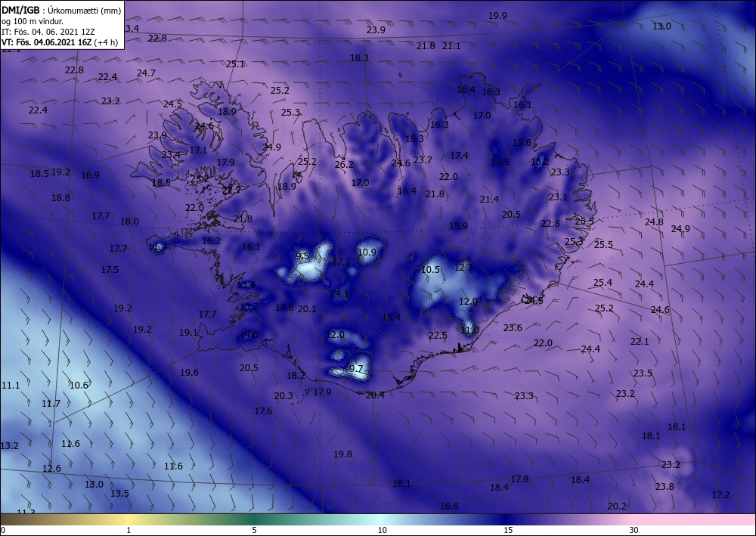Screen dimensions: 756x536
Task: Click the 10.6 value in the southwest
Action: [x=79, y=385]
